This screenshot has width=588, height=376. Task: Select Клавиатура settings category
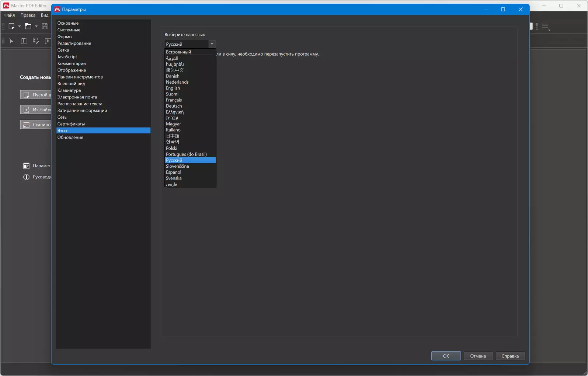103,90
